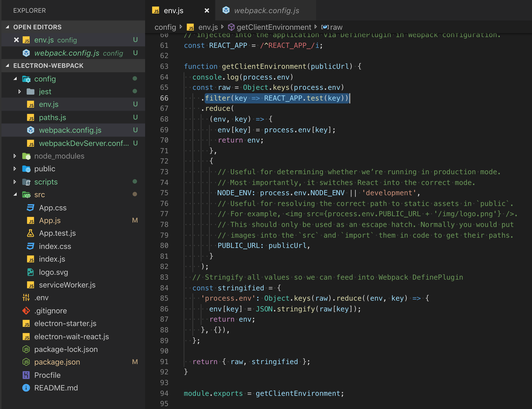Click the config breadcrumb segment

[x=165, y=27]
